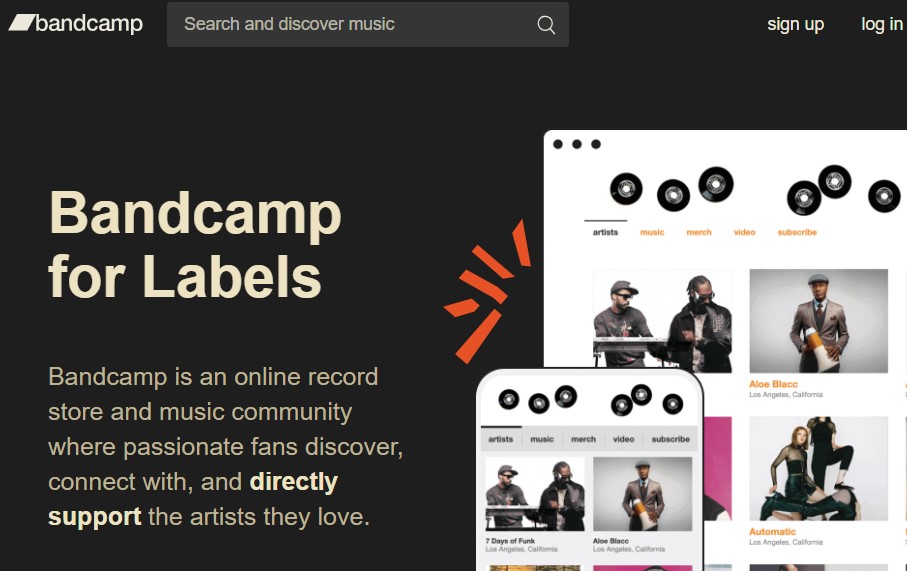Select the artists tab in browser mockup
This screenshot has width=907, height=571.
tap(605, 232)
